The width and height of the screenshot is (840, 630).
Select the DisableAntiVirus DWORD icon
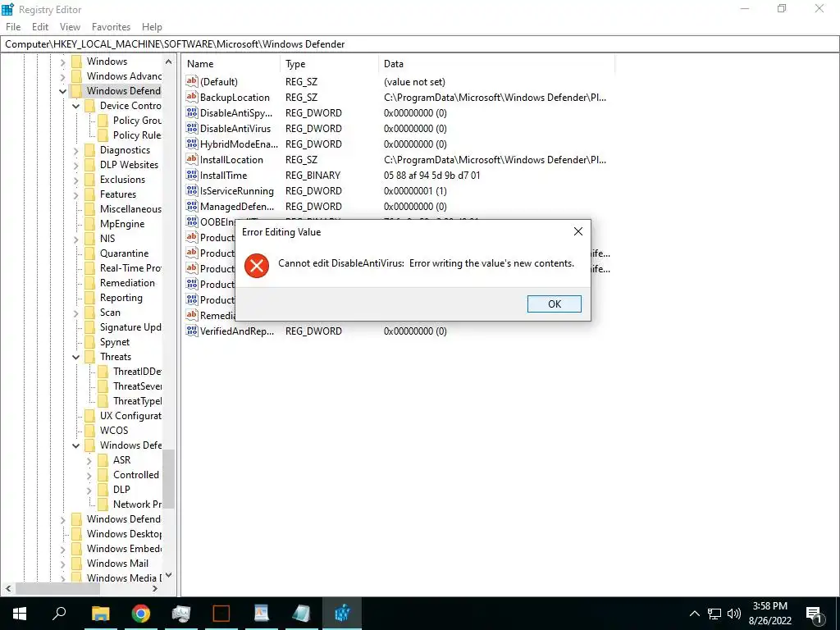pos(191,128)
